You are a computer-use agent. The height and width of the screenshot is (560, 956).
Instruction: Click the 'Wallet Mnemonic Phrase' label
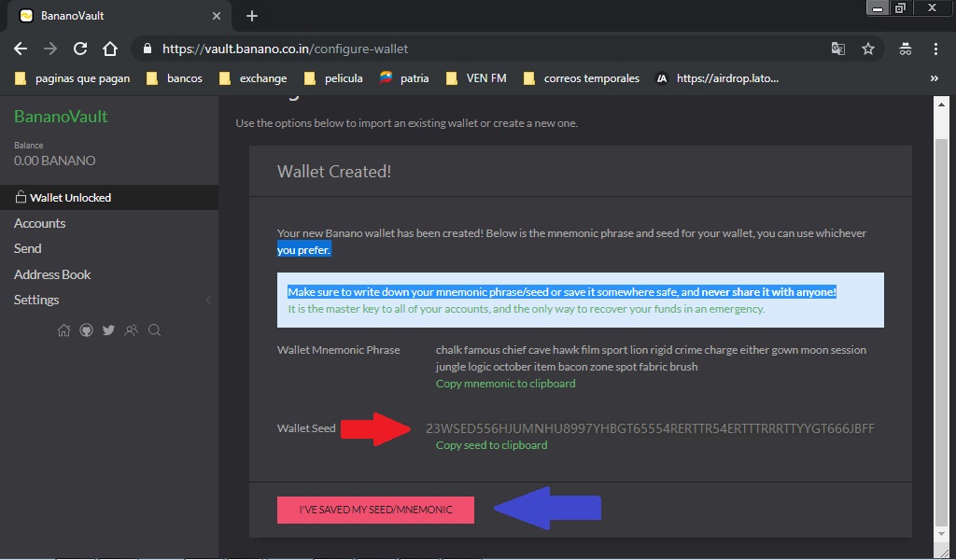[x=338, y=350]
